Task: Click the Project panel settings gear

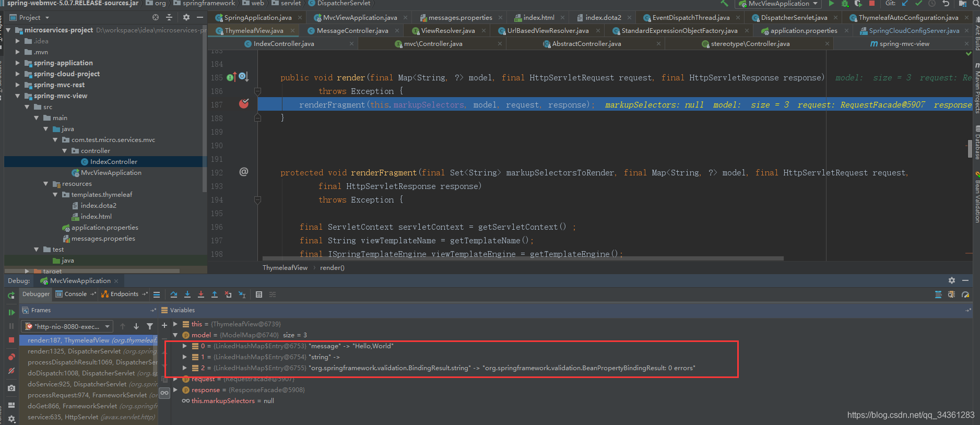Action: coord(186,17)
